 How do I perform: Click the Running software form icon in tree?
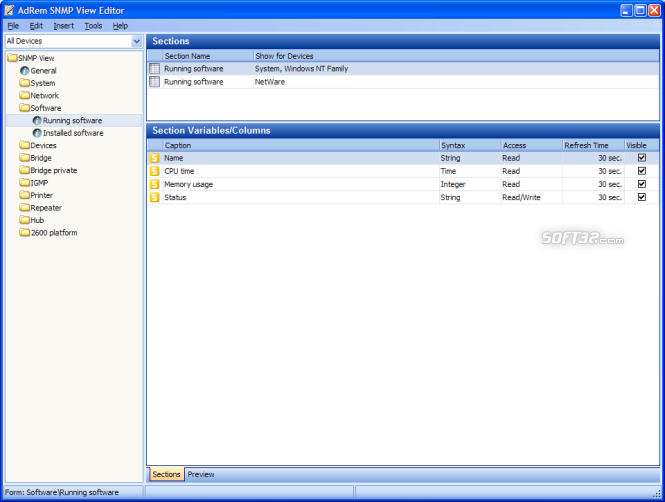click(x=37, y=120)
